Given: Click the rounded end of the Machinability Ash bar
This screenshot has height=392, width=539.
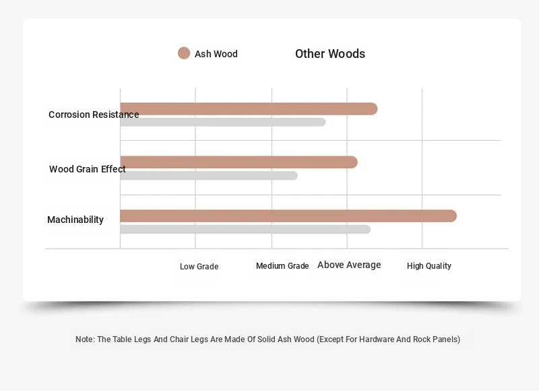Looking at the screenshot, I should 451,216.
